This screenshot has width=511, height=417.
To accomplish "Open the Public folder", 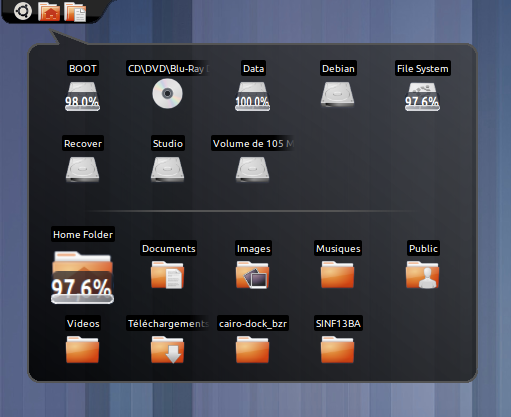I will (422, 275).
